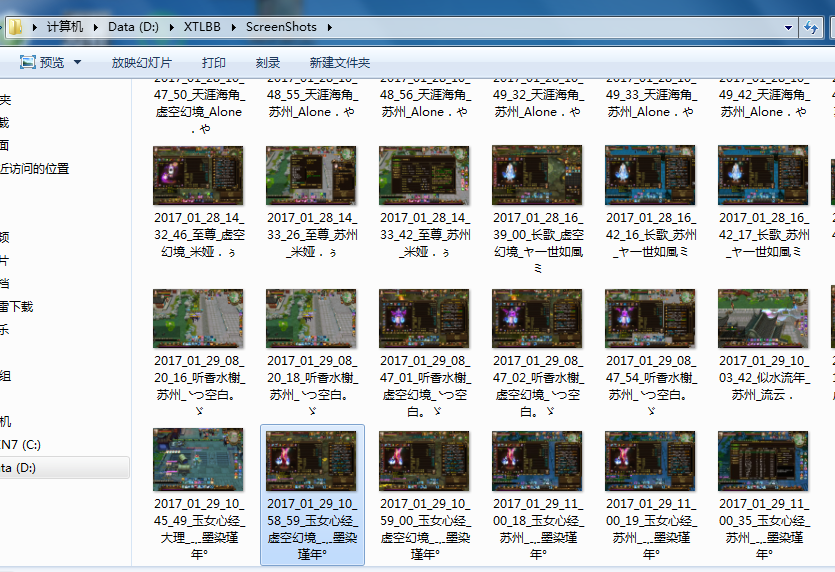
Task: Click file name text 2017_01_28_16_39_00_长歌_虚空幻境
Action: [538, 242]
